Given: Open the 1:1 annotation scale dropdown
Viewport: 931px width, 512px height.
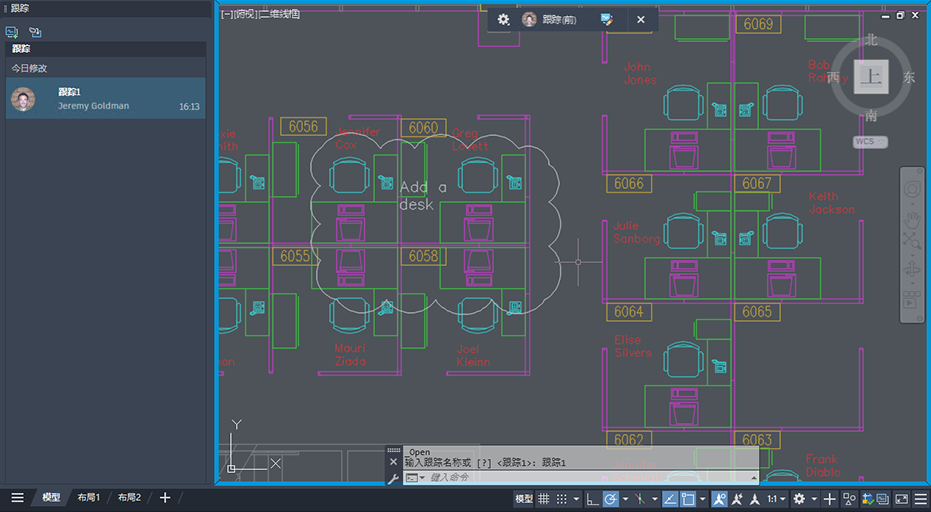Looking at the screenshot, I should pos(777,499).
